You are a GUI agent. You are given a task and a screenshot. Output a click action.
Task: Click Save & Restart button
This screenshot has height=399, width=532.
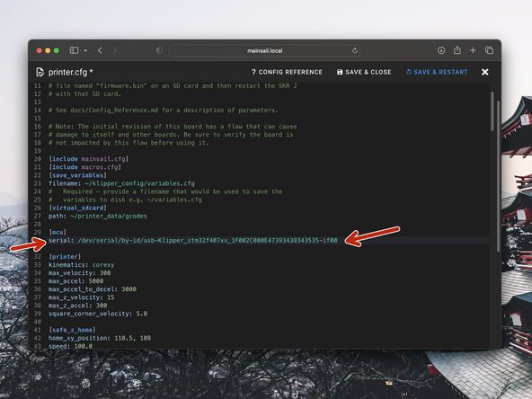[x=437, y=72]
